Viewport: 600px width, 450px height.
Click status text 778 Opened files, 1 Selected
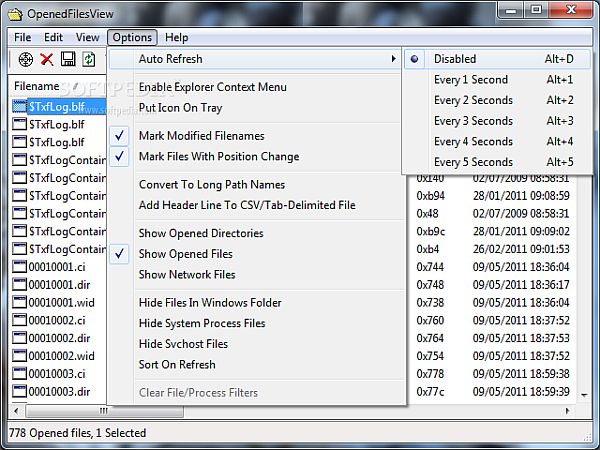coord(77,433)
